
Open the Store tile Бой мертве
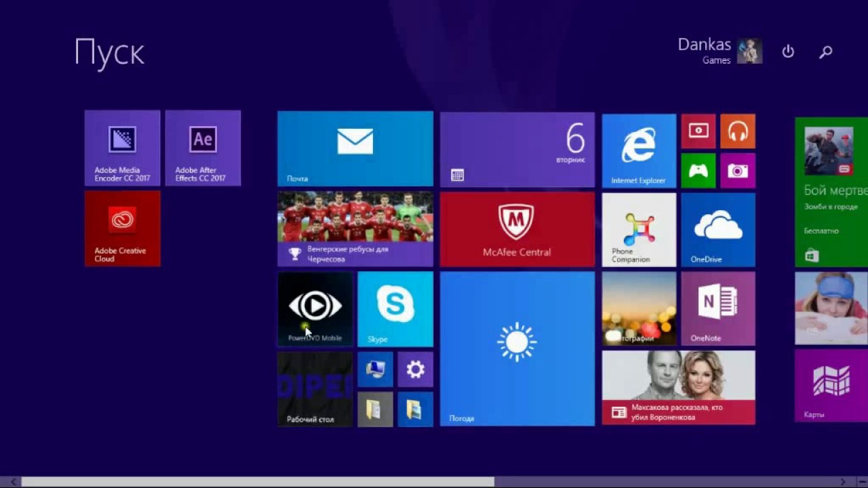pyautogui.click(x=831, y=192)
